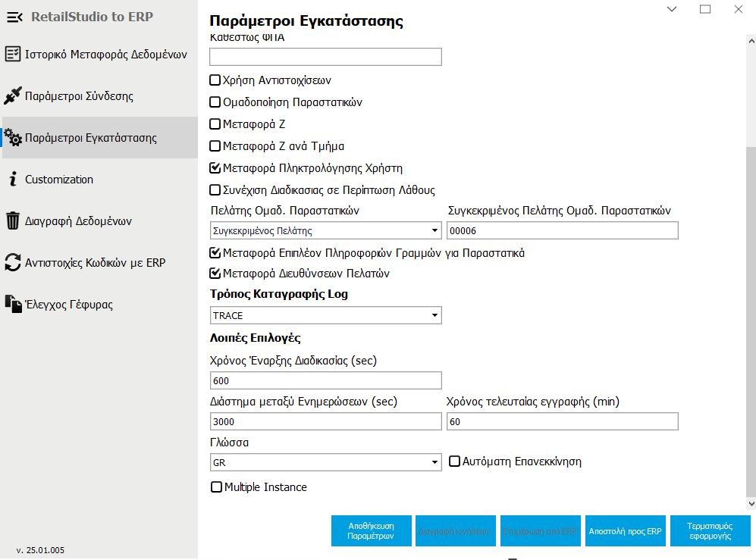This screenshot has height=560, width=756.
Task: Click the data transfer history checklist icon
Action: point(13,55)
